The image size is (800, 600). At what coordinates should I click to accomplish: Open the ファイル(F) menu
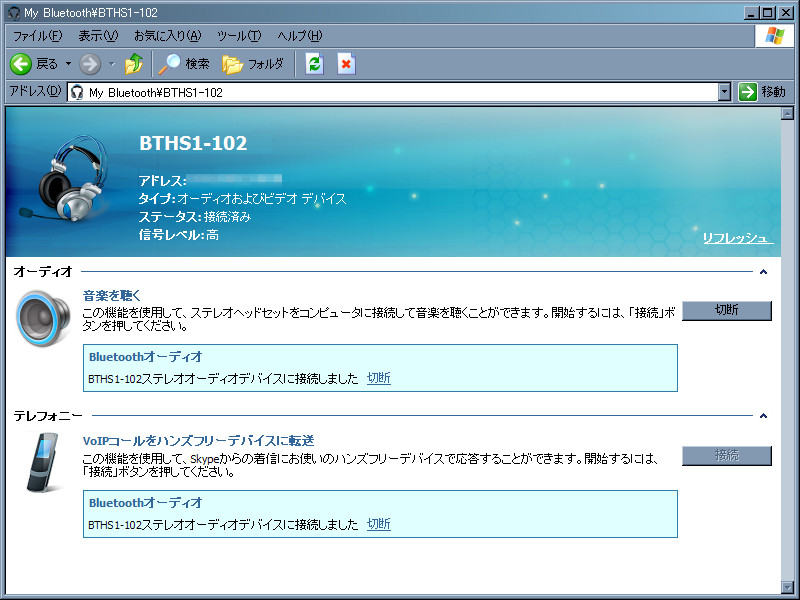(x=38, y=36)
